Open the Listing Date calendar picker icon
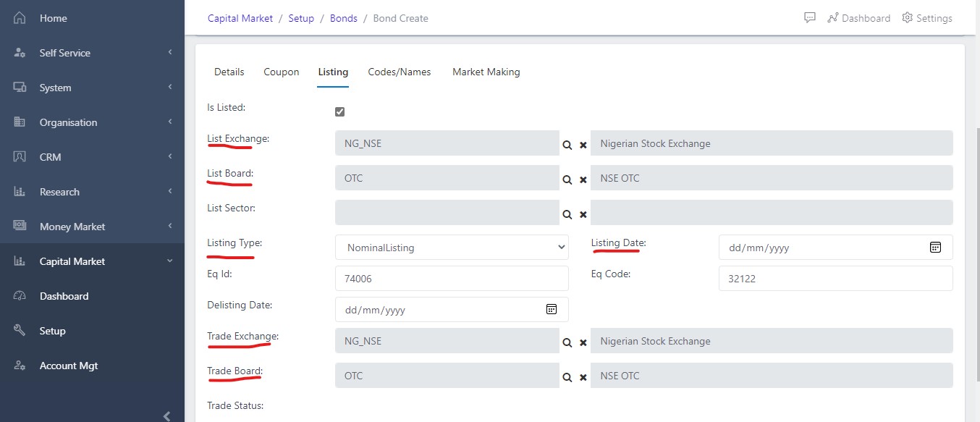This screenshot has height=422, width=980. coord(935,247)
